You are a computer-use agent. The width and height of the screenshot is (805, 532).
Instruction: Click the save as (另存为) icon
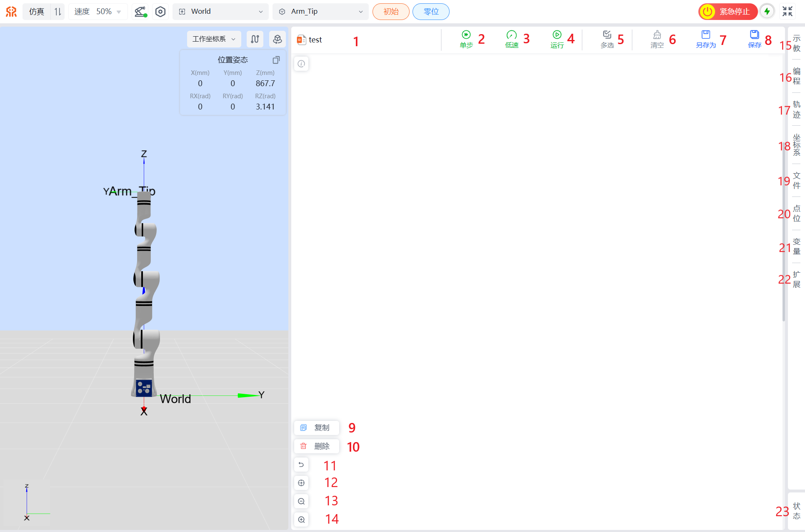click(x=705, y=35)
